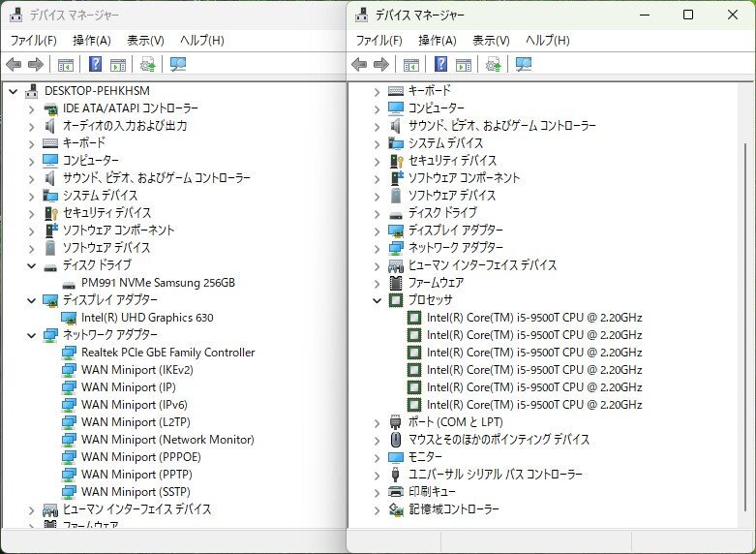The width and height of the screenshot is (756, 554).
Task: Click the 印刷キュー printer icon in right window
Action: (x=395, y=492)
